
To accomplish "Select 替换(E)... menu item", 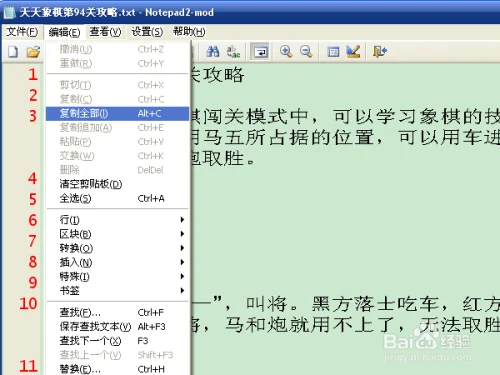I will point(117,369).
